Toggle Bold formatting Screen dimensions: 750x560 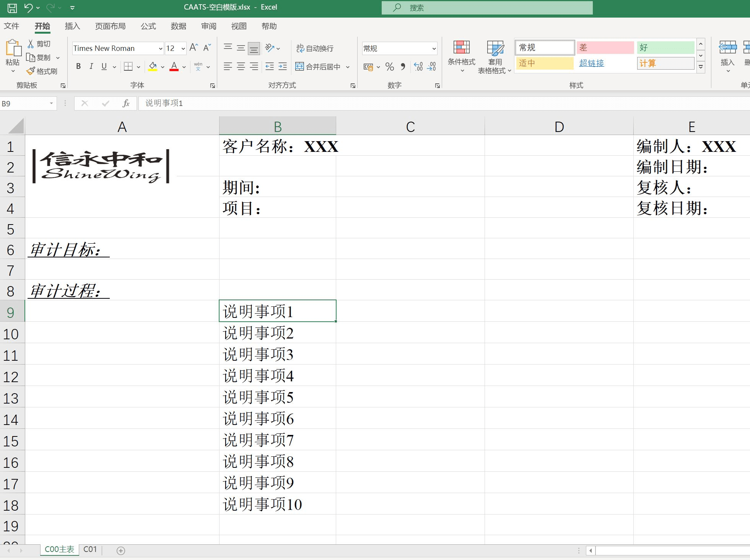tap(78, 67)
